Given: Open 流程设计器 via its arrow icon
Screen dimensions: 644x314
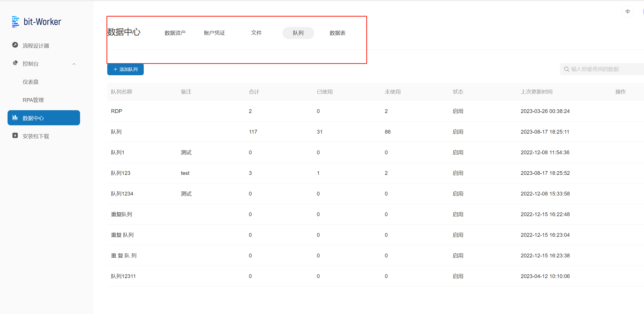Looking at the screenshot, I should [15, 45].
